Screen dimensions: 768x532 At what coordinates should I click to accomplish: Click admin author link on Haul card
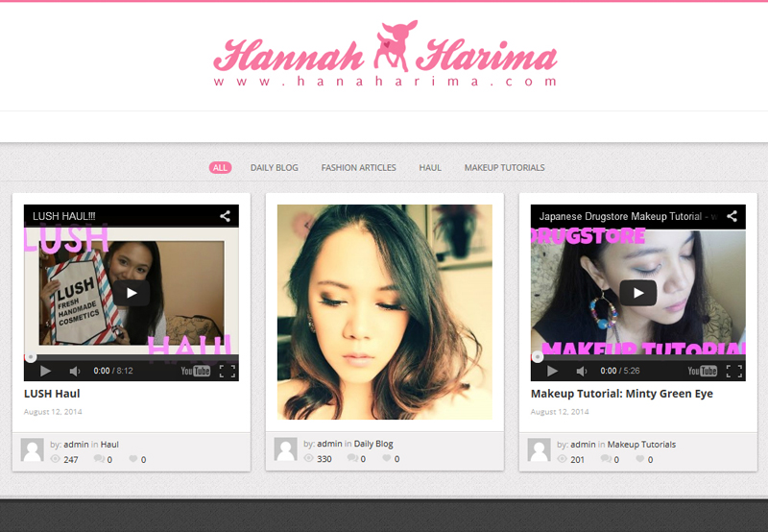pos(76,445)
